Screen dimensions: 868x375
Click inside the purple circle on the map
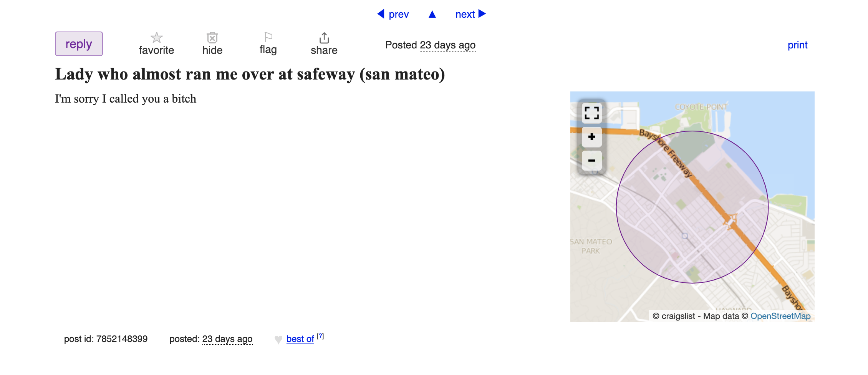pyautogui.click(x=692, y=207)
